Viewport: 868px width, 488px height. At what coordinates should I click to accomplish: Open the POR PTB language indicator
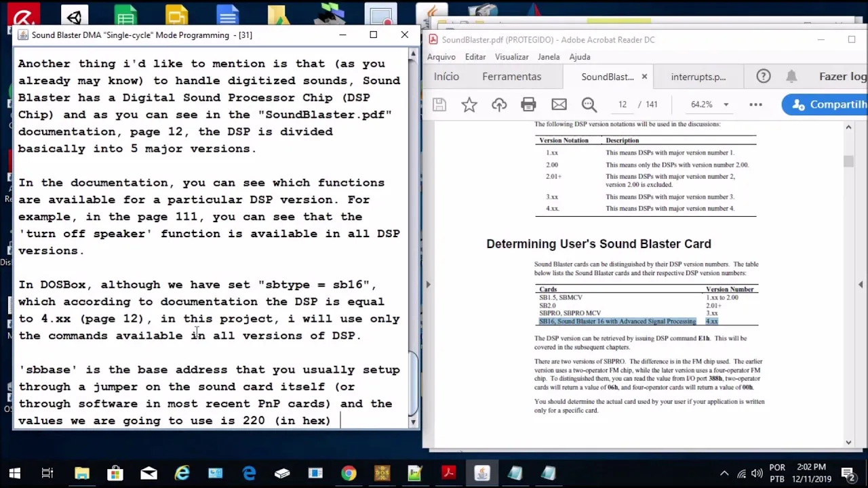click(777, 473)
